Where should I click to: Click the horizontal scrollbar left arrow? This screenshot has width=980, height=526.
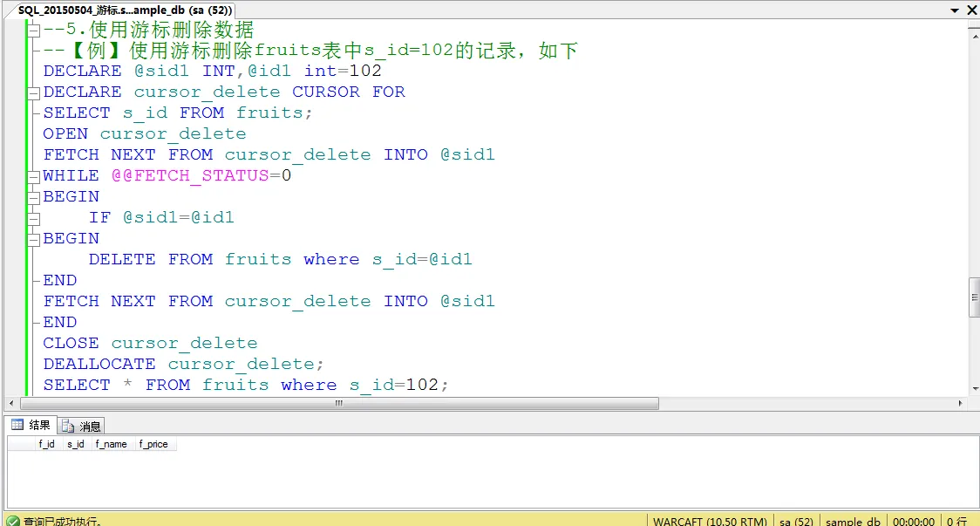pos(11,403)
